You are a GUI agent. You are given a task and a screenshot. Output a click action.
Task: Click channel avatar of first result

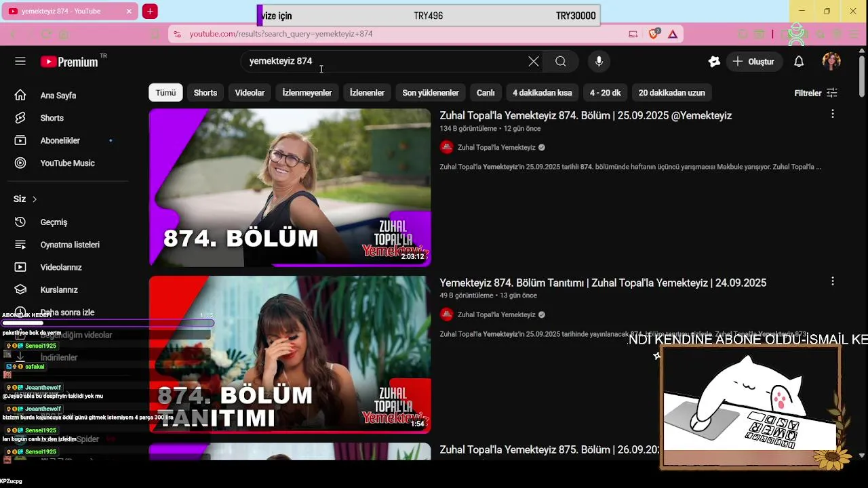click(446, 147)
